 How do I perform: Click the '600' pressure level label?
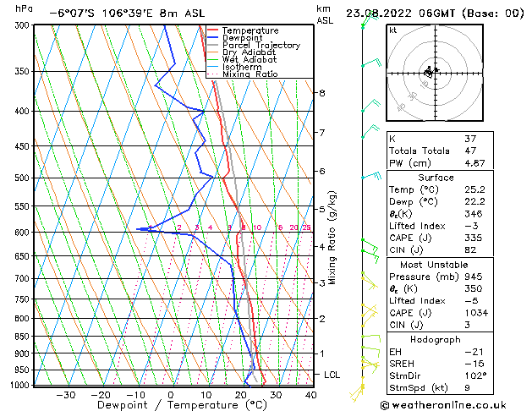[x=24, y=233]
